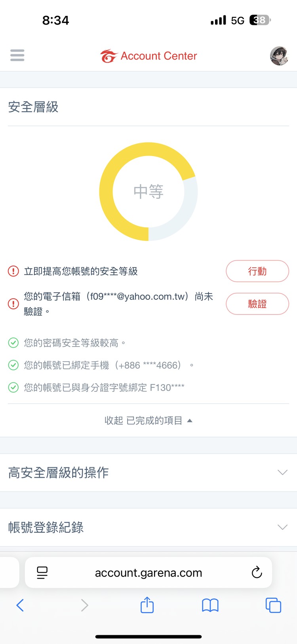Open the profile avatar
This screenshot has width=297, height=644.
point(279,56)
